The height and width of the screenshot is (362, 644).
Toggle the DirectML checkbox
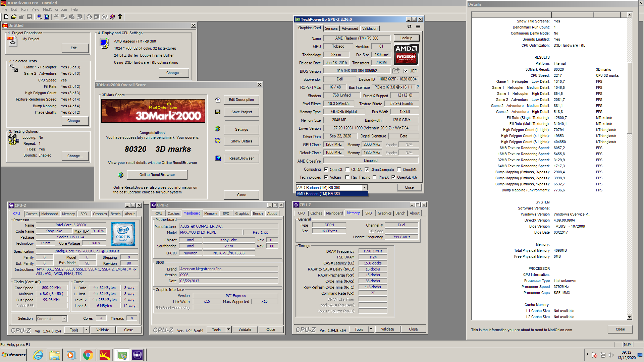click(x=399, y=170)
